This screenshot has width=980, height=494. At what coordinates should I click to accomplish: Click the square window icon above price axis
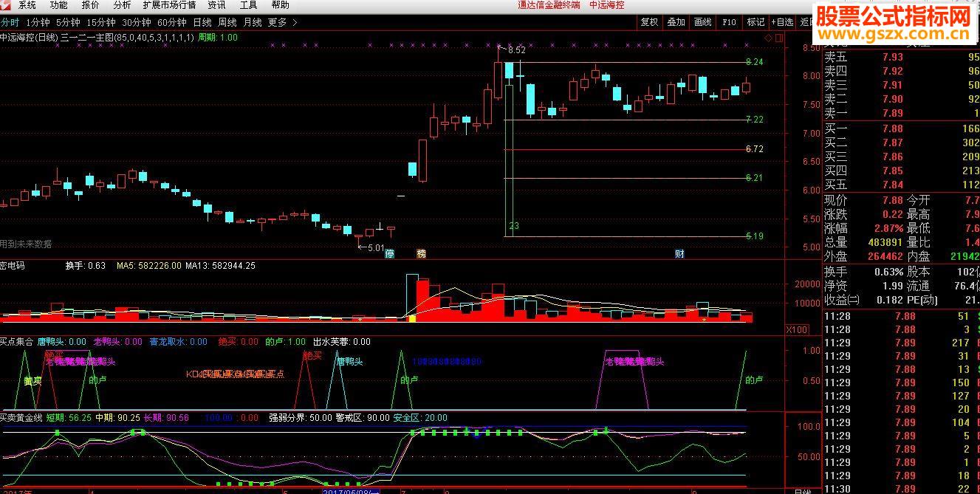pos(778,37)
